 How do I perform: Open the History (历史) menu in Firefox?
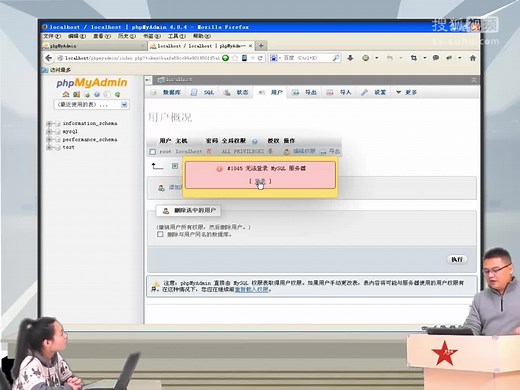point(127,36)
